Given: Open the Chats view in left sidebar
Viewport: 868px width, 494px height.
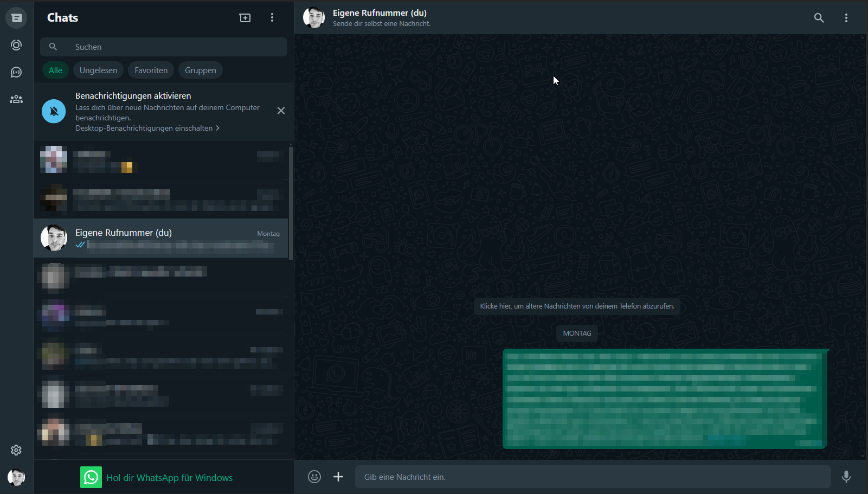Looking at the screenshot, I should click(16, 18).
